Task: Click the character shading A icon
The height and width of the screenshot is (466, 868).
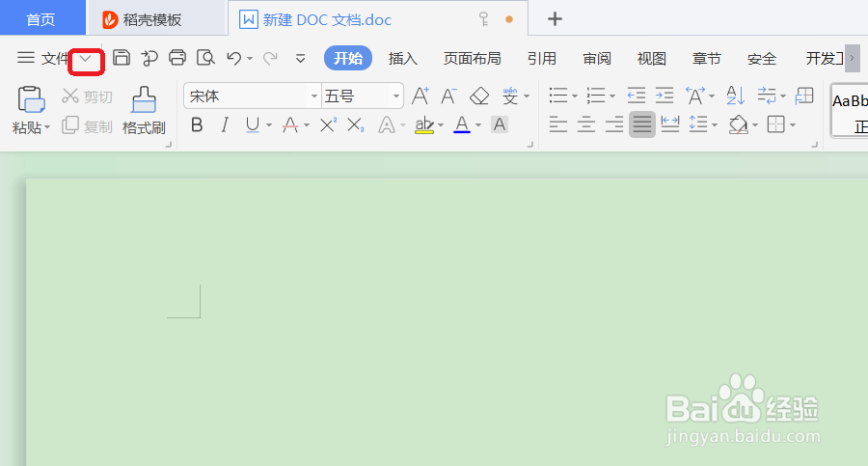Action: [x=500, y=124]
